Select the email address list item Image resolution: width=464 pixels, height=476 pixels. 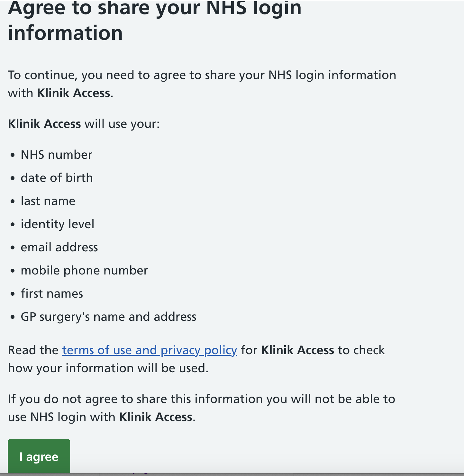pos(59,247)
